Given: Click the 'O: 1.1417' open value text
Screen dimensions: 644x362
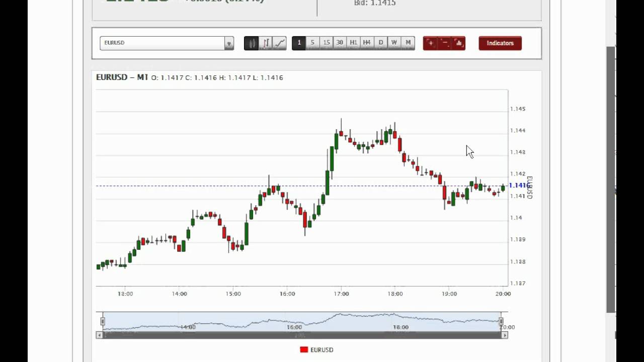Looking at the screenshot, I should pyautogui.click(x=167, y=78).
